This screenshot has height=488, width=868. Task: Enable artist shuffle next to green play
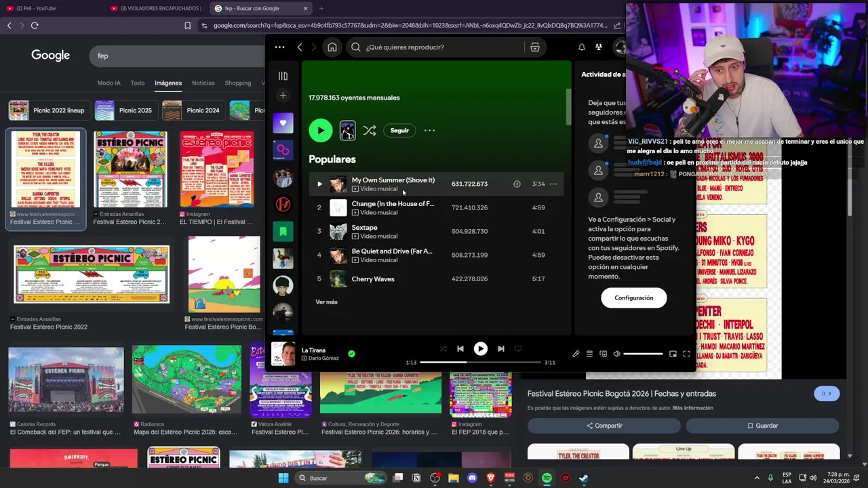tap(370, 130)
